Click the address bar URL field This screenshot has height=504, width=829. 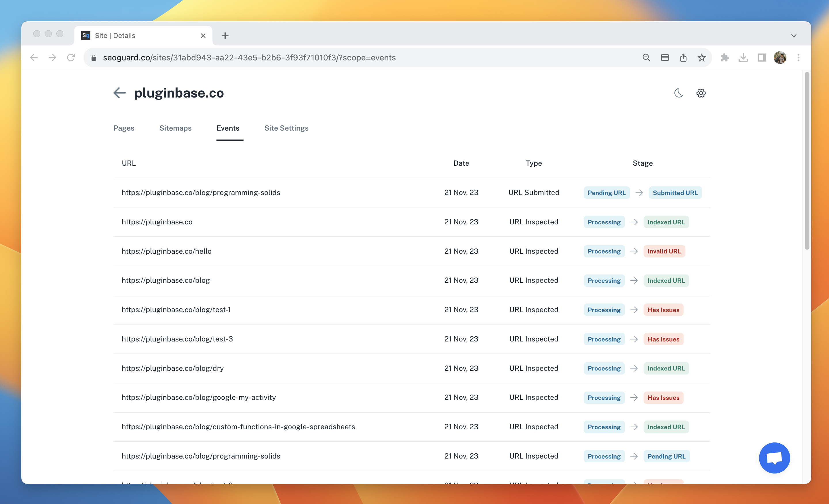click(x=249, y=58)
